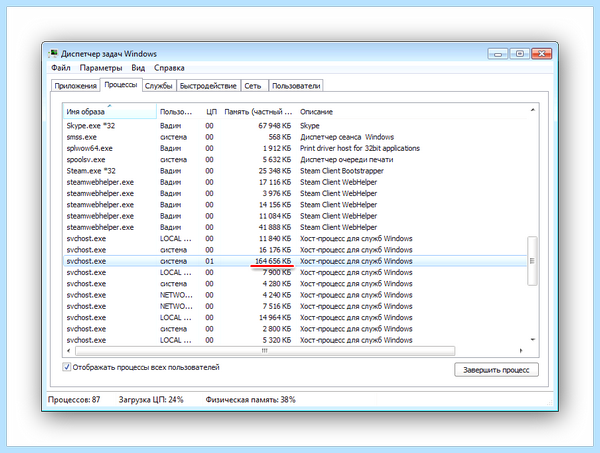Screen dimensions: 600x453
Task: Click the Диспетчер очереди печати description
Action: 346,160
